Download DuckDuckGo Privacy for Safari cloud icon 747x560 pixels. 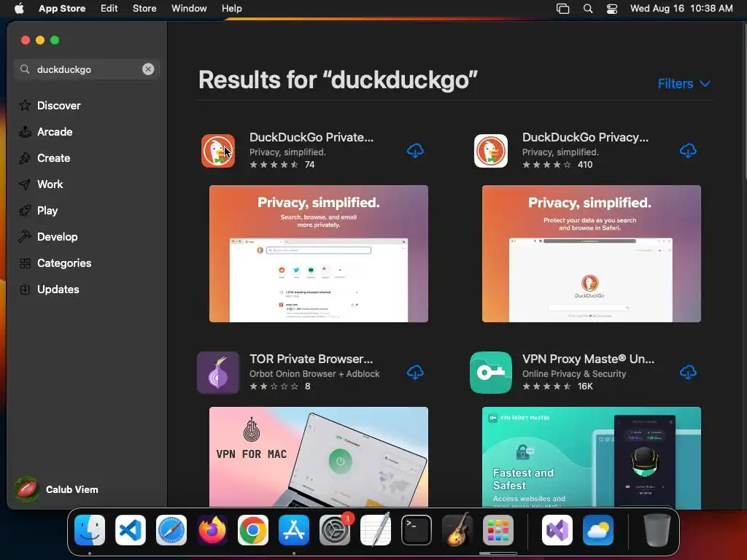tap(688, 151)
